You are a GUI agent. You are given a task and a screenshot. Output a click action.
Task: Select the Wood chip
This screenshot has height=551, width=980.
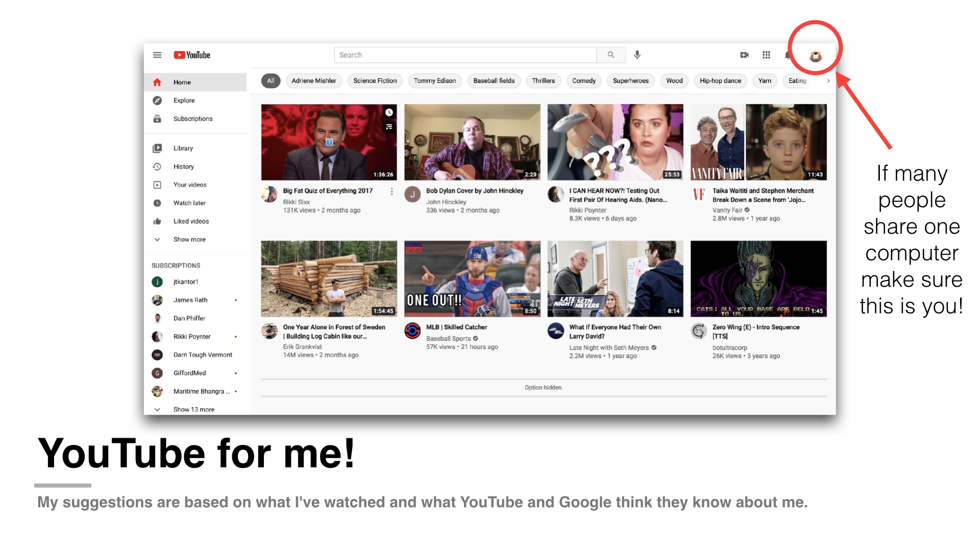tap(674, 81)
